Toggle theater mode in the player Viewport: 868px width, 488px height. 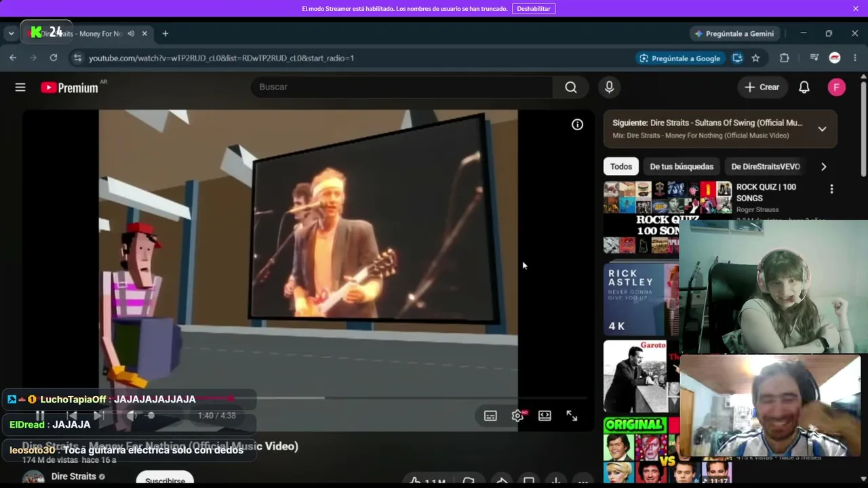545,415
